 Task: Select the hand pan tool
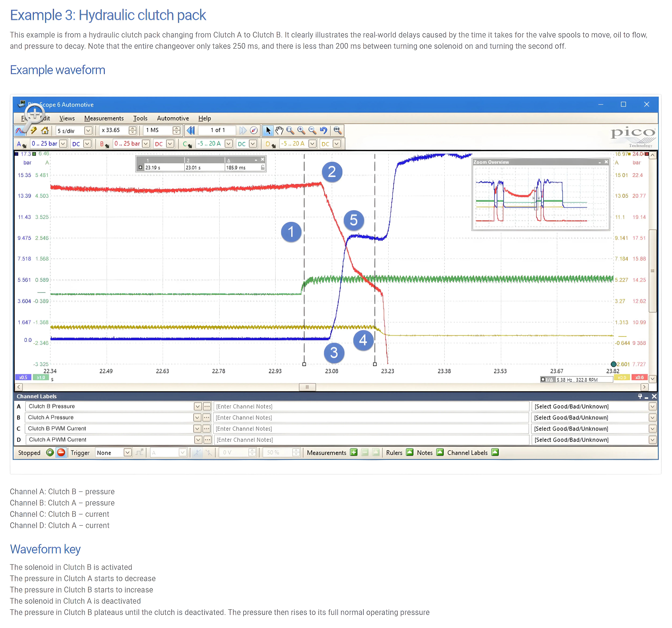(x=279, y=130)
